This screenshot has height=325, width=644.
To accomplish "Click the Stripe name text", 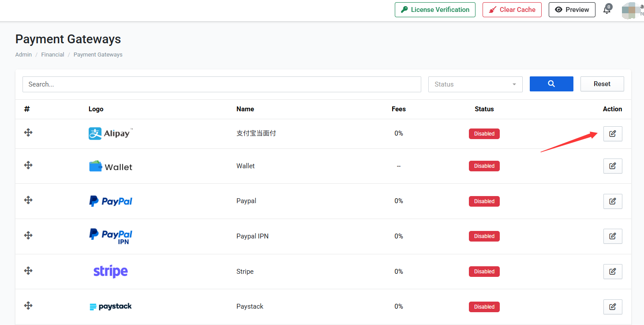I will pos(245,272).
